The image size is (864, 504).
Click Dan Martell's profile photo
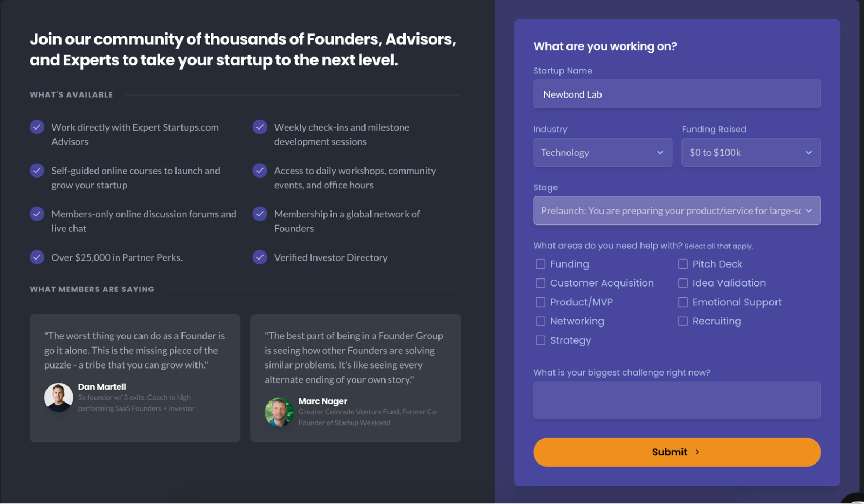click(x=59, y=397)
